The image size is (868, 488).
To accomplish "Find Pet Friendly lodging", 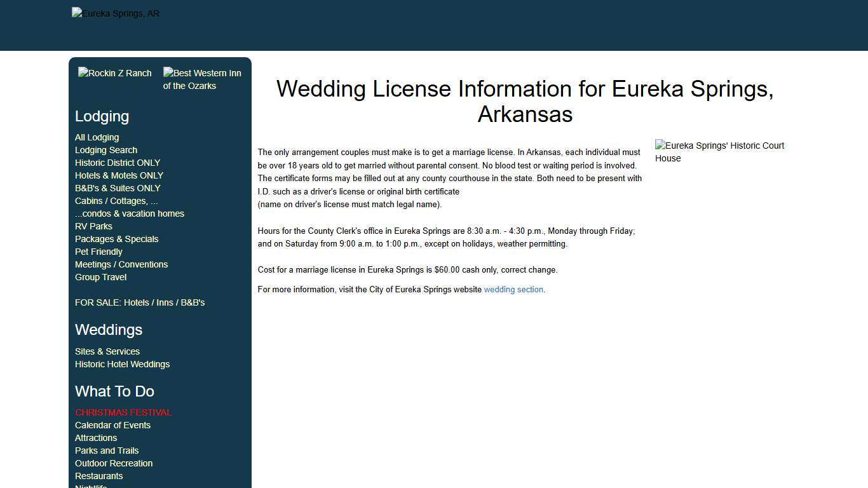I will pyautogui.click(x=98, y=252).
